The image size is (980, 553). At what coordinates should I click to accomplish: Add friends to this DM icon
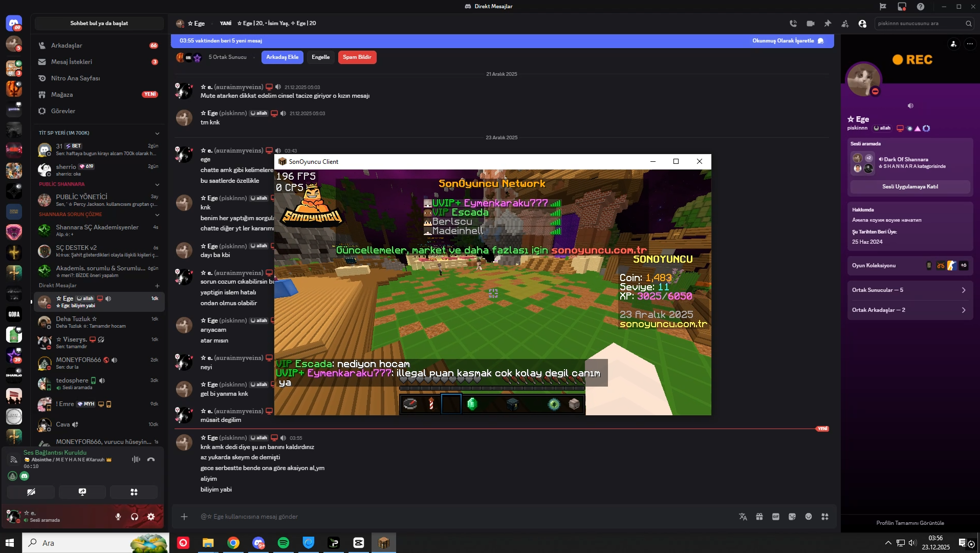[845, 24]
